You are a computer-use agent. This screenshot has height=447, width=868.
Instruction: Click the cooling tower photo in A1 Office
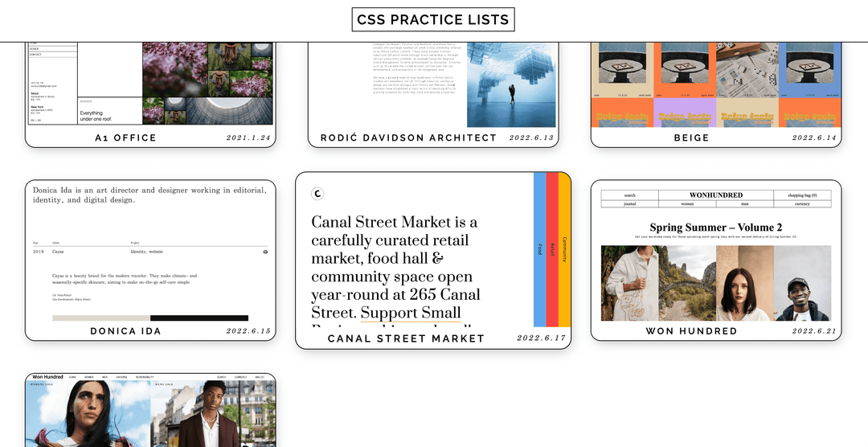click(230, 111)
